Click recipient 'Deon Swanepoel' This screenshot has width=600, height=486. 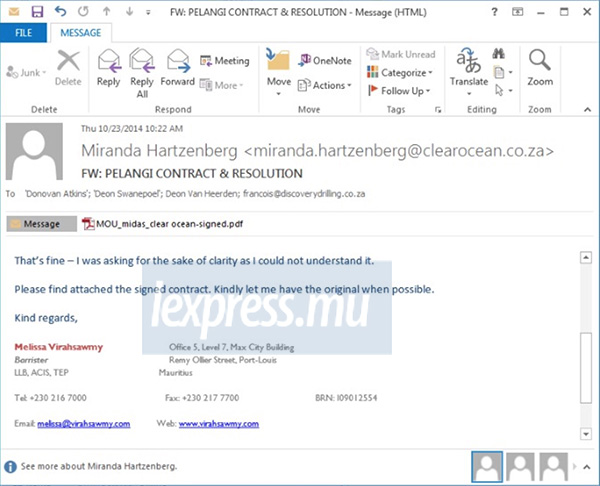[127, 194]
